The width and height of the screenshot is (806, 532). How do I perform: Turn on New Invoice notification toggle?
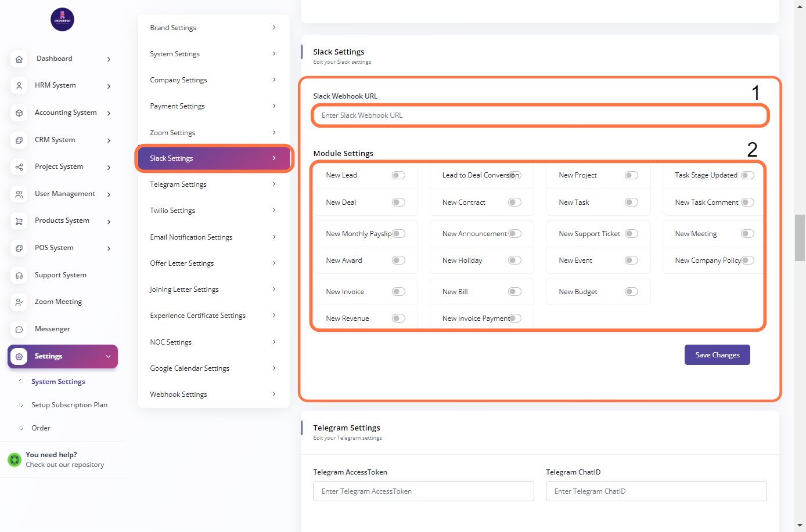pyautogui.click(x=398, y=292)
